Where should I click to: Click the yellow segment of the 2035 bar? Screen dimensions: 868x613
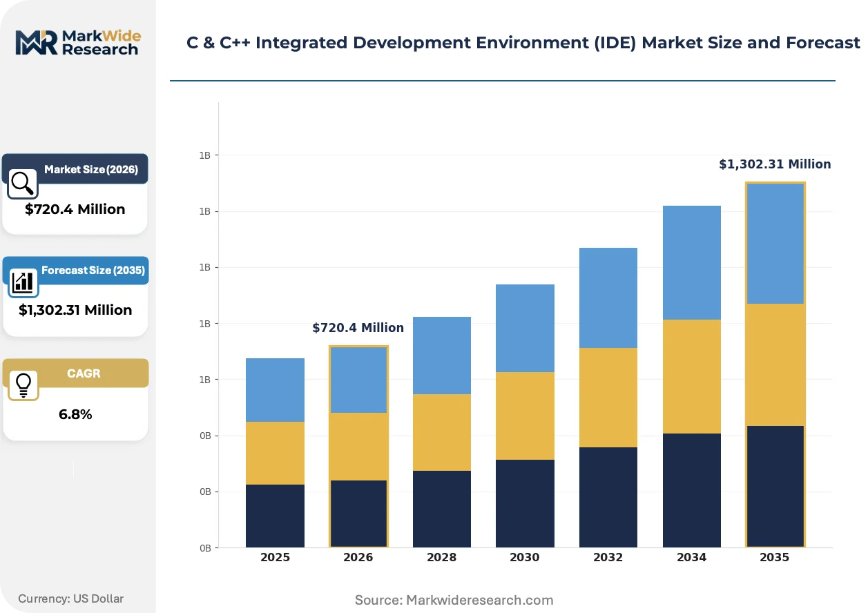click(774, 364)
